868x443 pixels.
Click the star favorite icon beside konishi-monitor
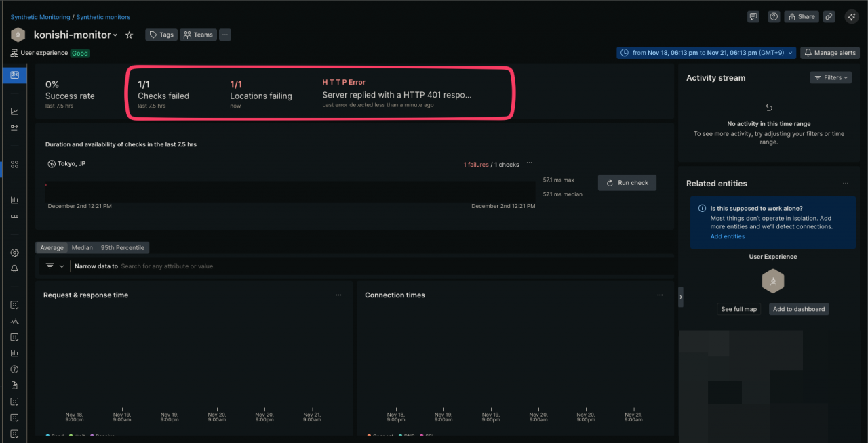point(130,35)
